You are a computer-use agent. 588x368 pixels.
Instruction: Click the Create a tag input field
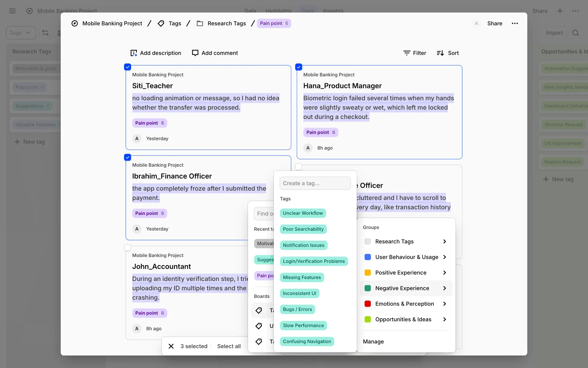tap(315, 183)
